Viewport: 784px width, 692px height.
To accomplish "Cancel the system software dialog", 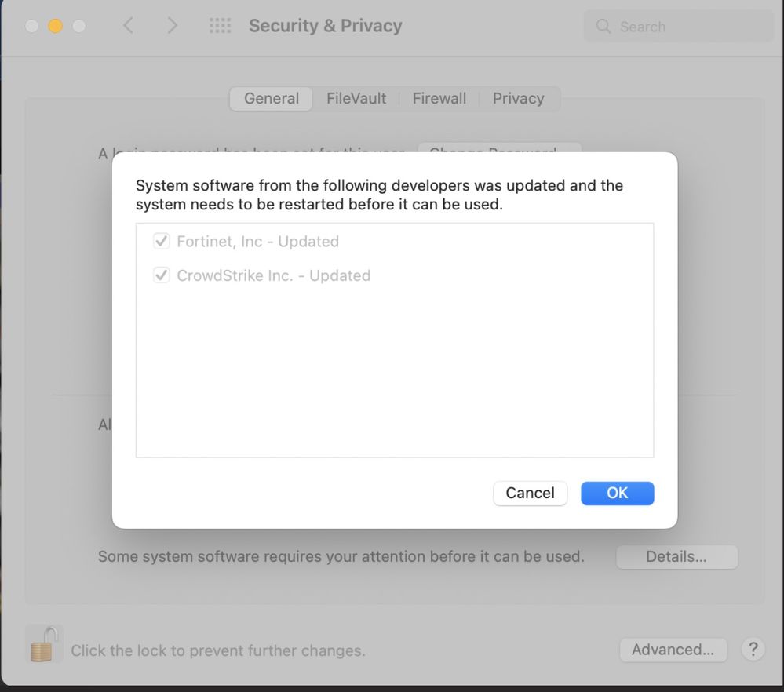I will pyautogui.click(x=530, y=493).
